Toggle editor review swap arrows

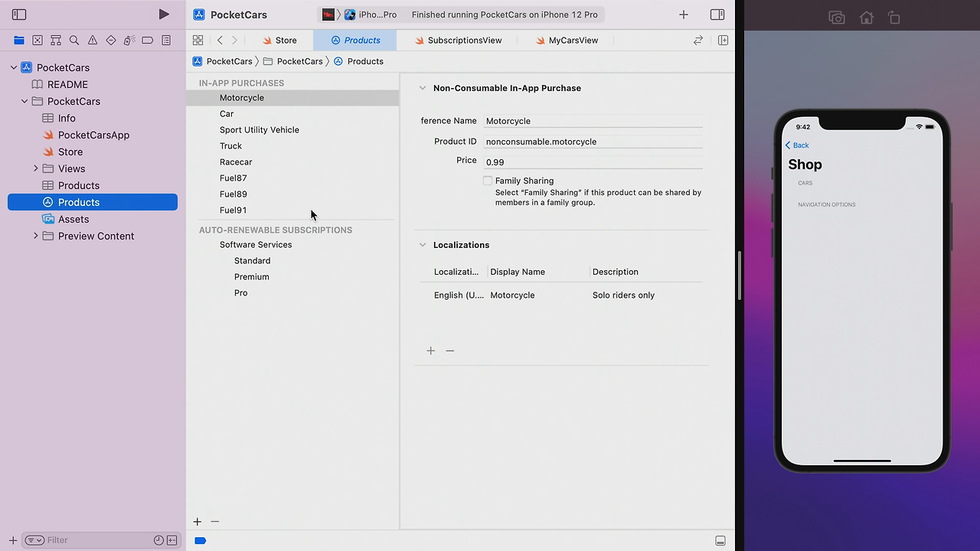point(698,40)
